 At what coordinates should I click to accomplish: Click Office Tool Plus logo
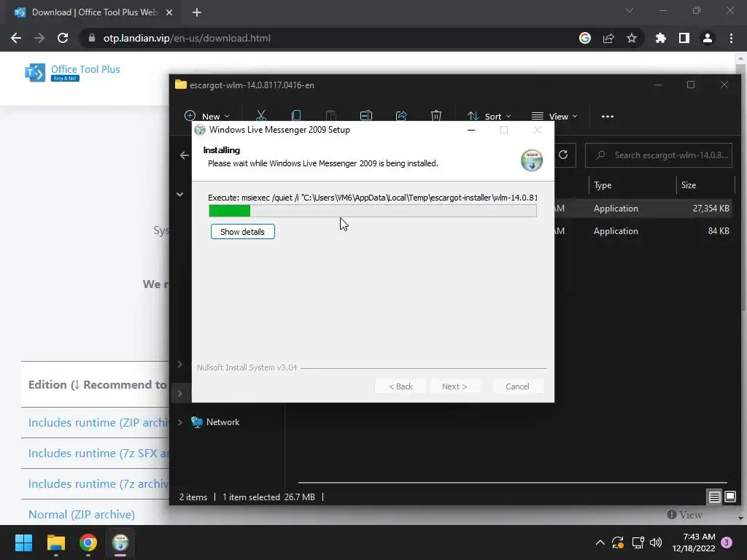[x=72, y=72]
